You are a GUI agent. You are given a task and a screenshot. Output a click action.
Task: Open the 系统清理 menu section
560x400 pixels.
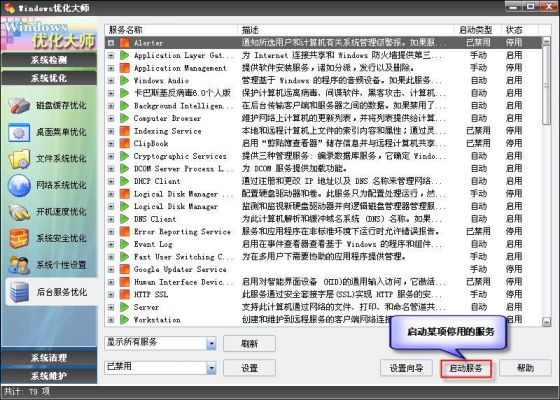click(49, 358)
